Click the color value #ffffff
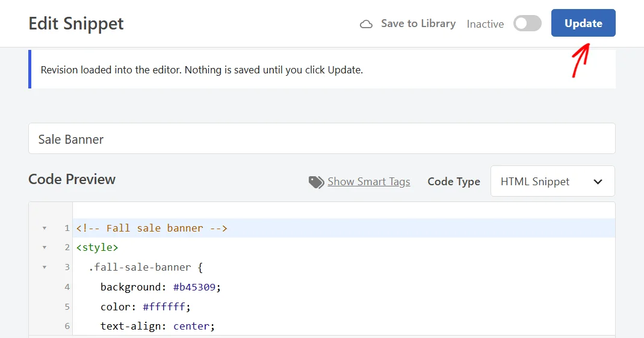The width and height of the screenshot is (644, 338). click(164, 306)
